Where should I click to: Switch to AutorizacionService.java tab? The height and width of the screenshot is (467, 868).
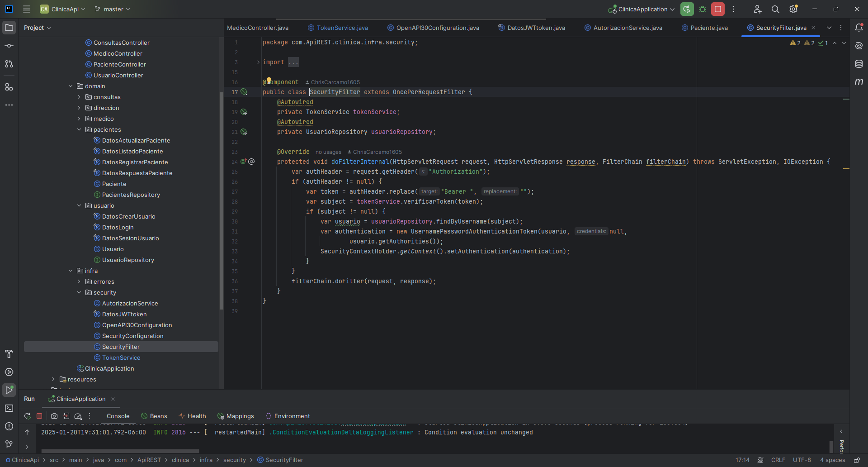tap(623, 28)
